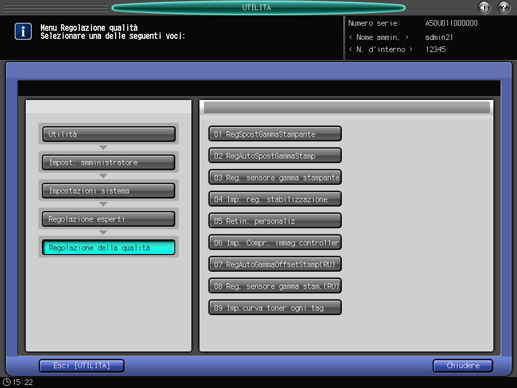Screen dimensions: 517x388
Task: Open 07 RegAutoGammaOffsetStamp(RU)
Action: pyautogui.click(x=275, y=264)
